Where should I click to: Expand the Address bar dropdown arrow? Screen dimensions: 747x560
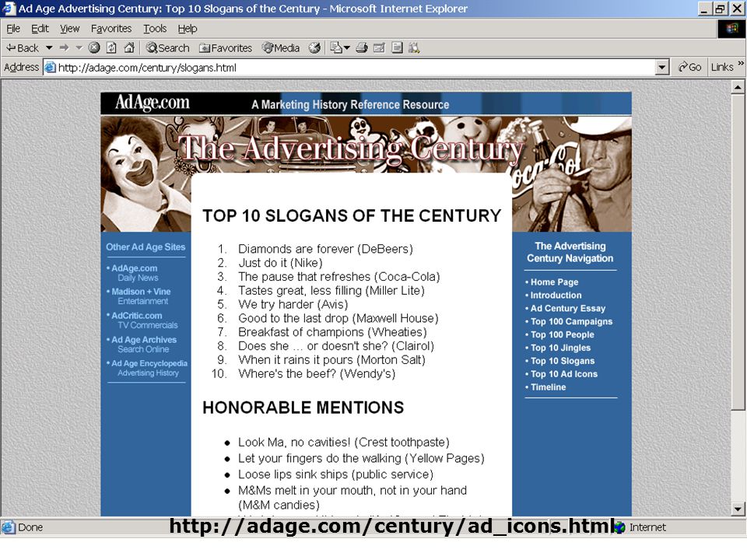662,68
